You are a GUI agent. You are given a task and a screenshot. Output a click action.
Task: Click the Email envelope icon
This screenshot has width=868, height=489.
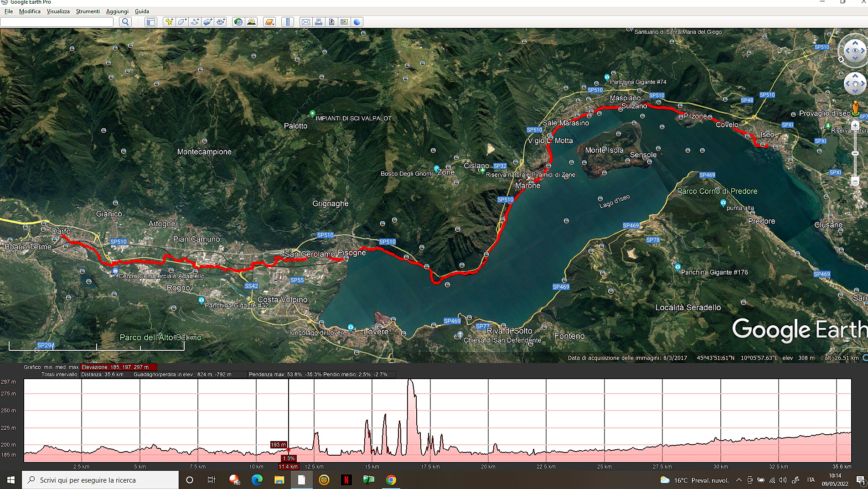coord(306,22)
